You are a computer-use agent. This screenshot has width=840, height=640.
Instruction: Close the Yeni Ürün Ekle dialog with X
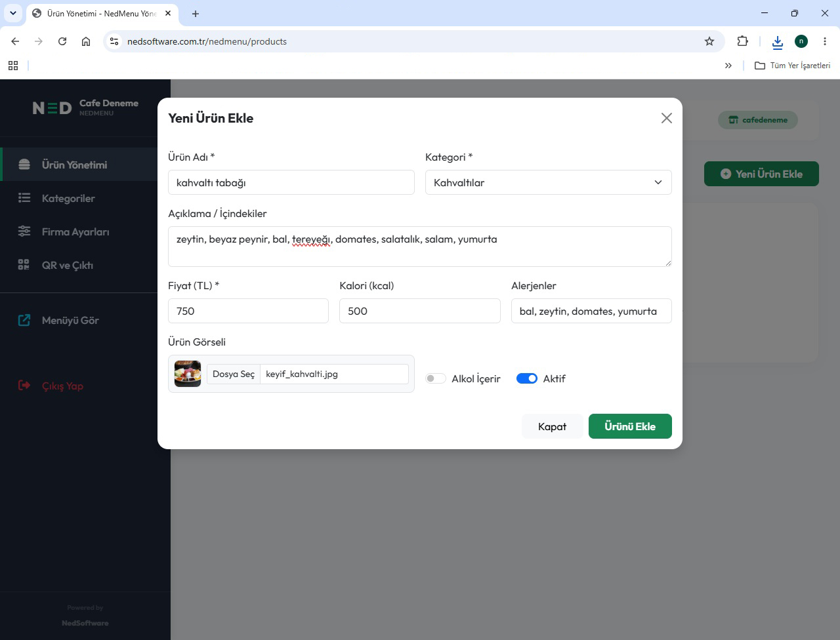point(667,118)
